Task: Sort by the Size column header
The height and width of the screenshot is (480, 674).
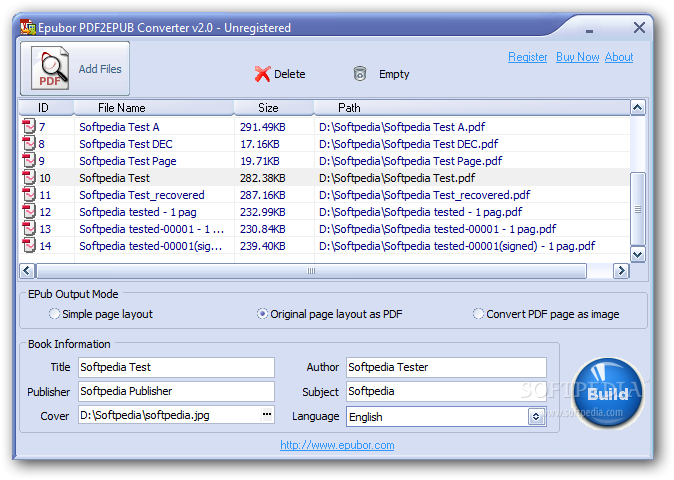Action: (274, 107)
